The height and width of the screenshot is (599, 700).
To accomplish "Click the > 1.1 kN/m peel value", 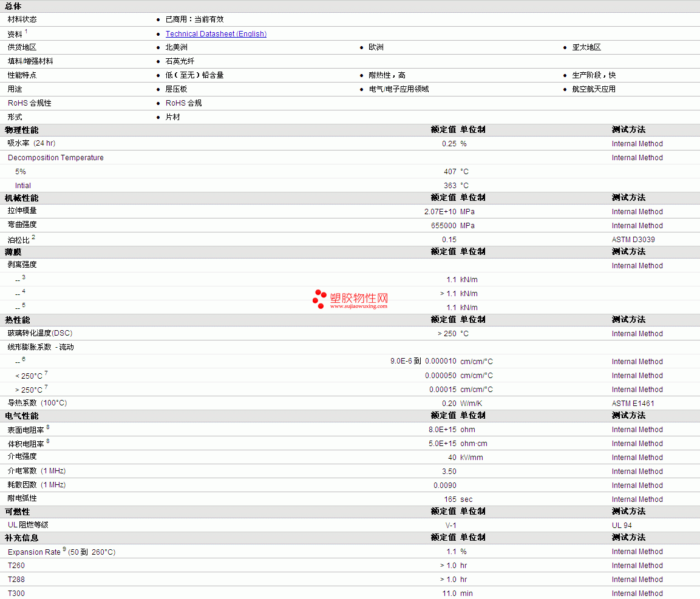I will click(x=458, y=294).
